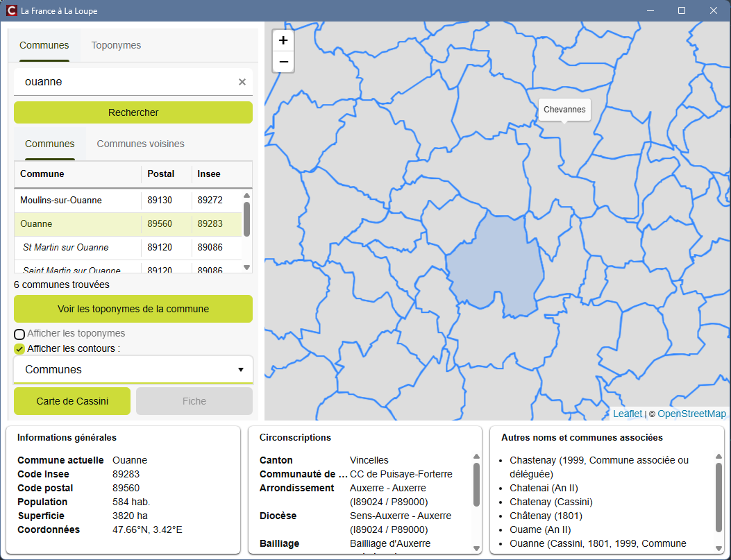Click the app logo in title bar
Screen dimensions: 731x560
(11, 10)
